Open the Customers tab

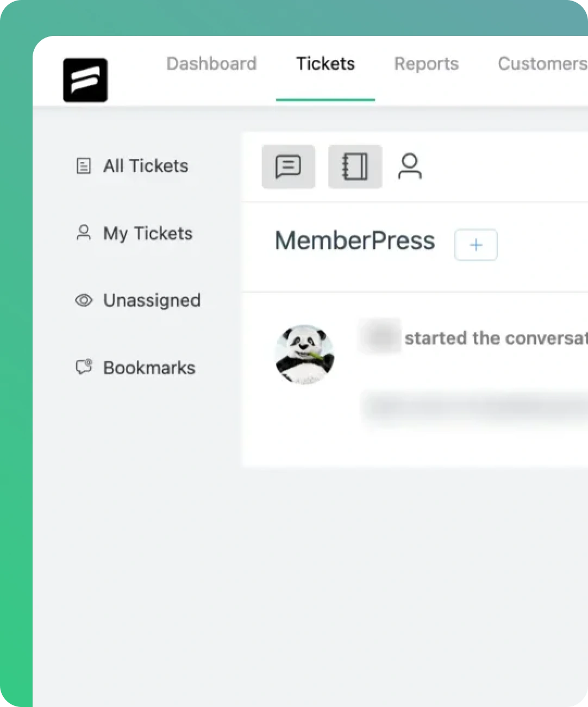tap(542, 64)
